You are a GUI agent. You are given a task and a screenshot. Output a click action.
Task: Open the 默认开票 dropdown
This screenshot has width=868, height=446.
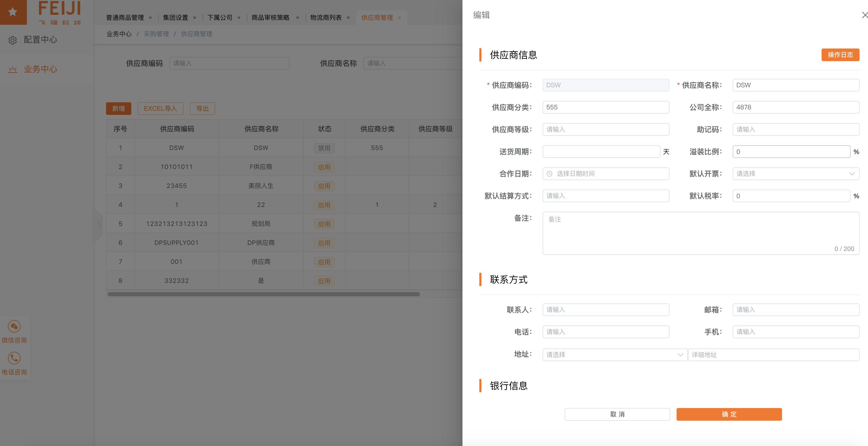coord(796,174)
